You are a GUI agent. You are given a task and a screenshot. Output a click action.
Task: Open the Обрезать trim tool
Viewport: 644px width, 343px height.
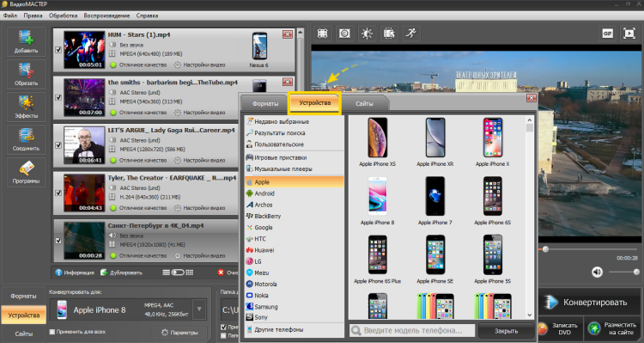26,74
